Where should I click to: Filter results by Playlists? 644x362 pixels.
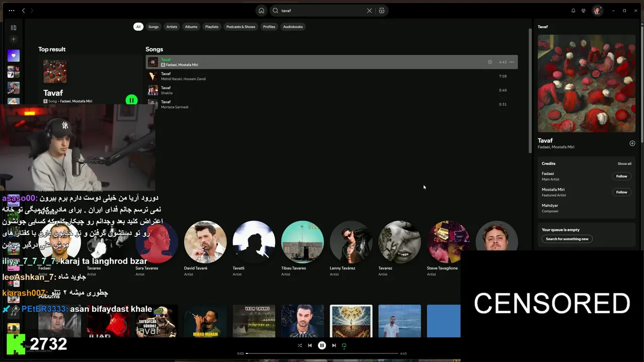[212, 27]
